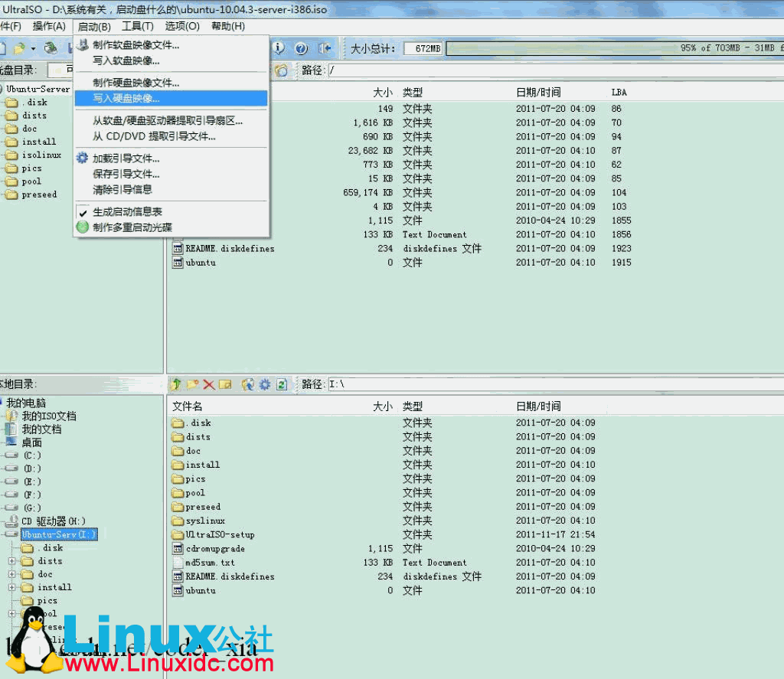Sort lower list by 类型 column

(413, 406)
